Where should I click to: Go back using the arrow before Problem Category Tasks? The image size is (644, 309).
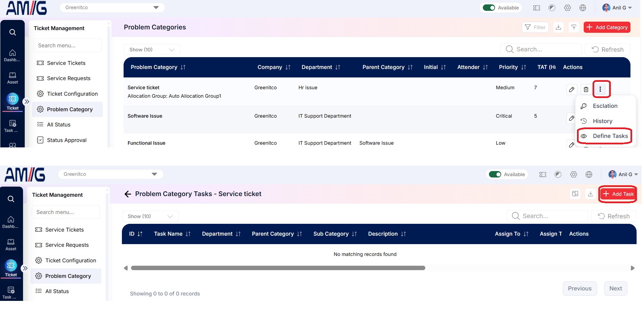[128, 194]
